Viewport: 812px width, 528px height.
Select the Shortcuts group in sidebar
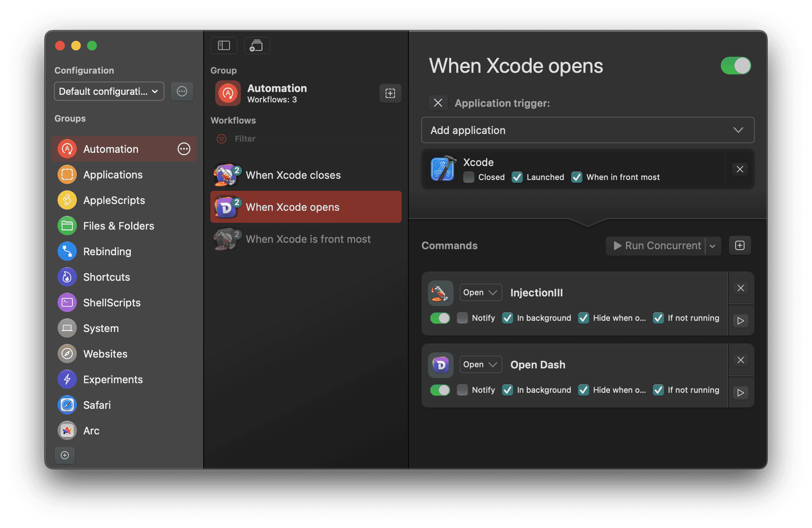coord(106,277)
